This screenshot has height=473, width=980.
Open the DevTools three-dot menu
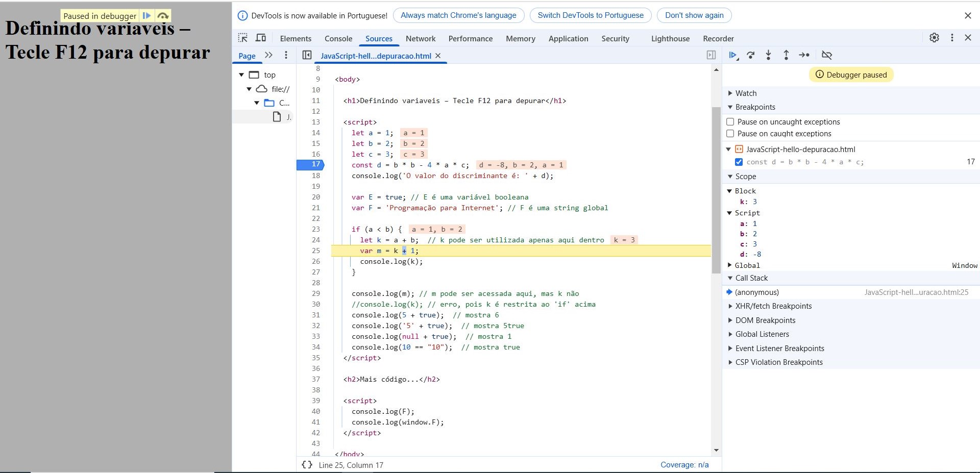(x=952, y=38)
